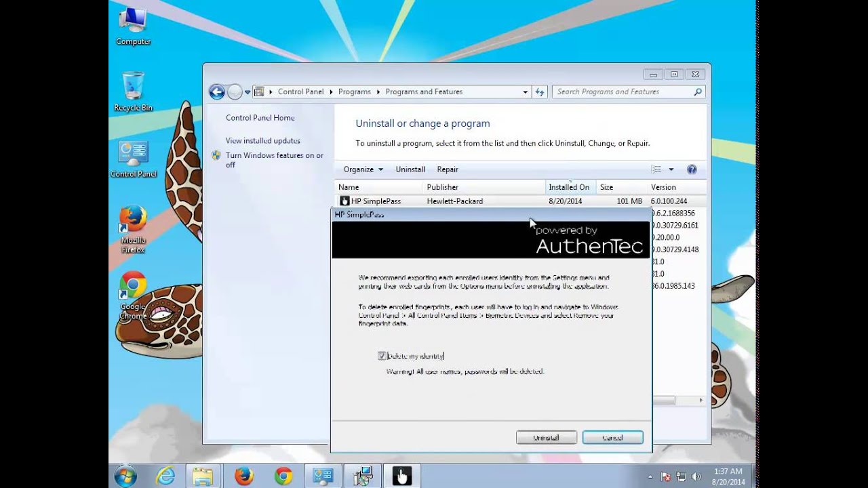Image resolution: width=868 pixels, height=488 pixels.
Task: Click the shield icon beside Turn Windows features
Action: coord(216,155)
